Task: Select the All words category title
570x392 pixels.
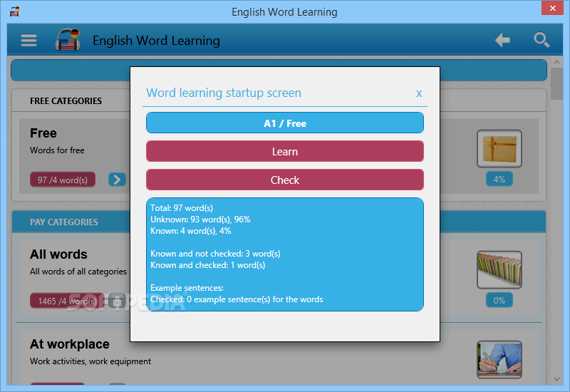Action: [x=58, y=254]
